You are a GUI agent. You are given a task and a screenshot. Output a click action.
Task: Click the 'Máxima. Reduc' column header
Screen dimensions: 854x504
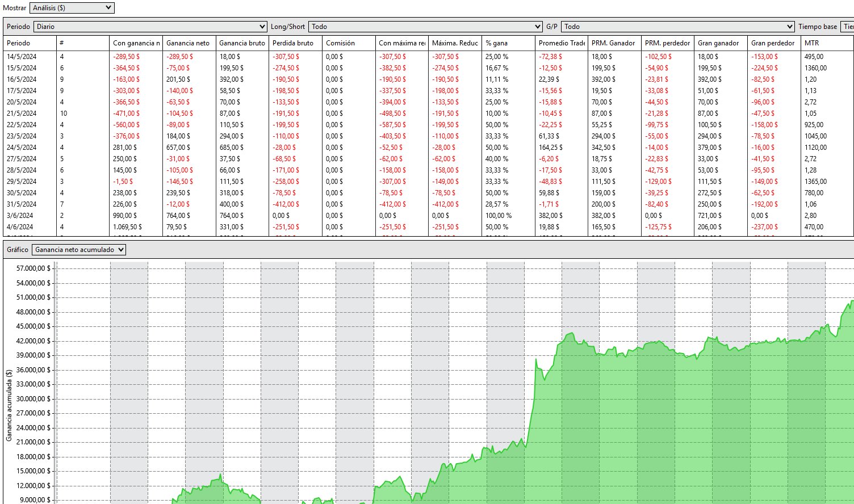[455, 43]
